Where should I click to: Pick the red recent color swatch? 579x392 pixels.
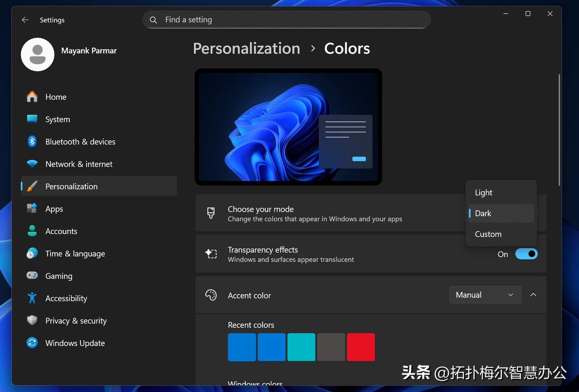tap(361, 347)
